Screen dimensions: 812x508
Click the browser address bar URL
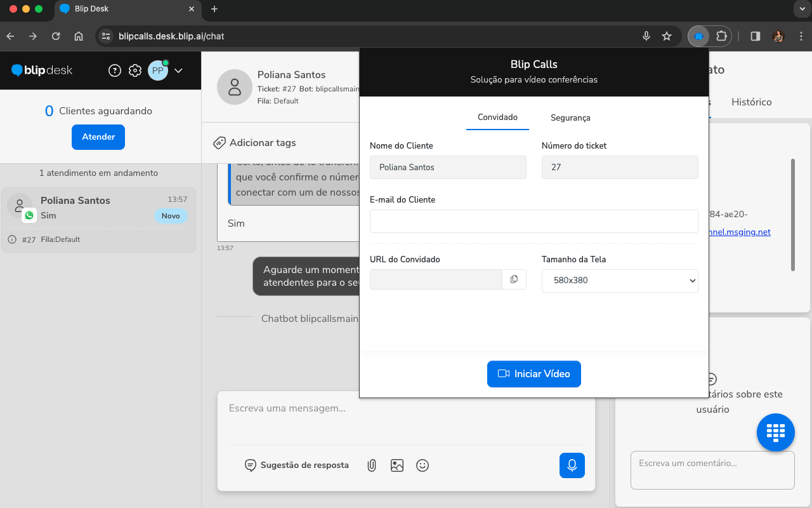click(171, 36)
